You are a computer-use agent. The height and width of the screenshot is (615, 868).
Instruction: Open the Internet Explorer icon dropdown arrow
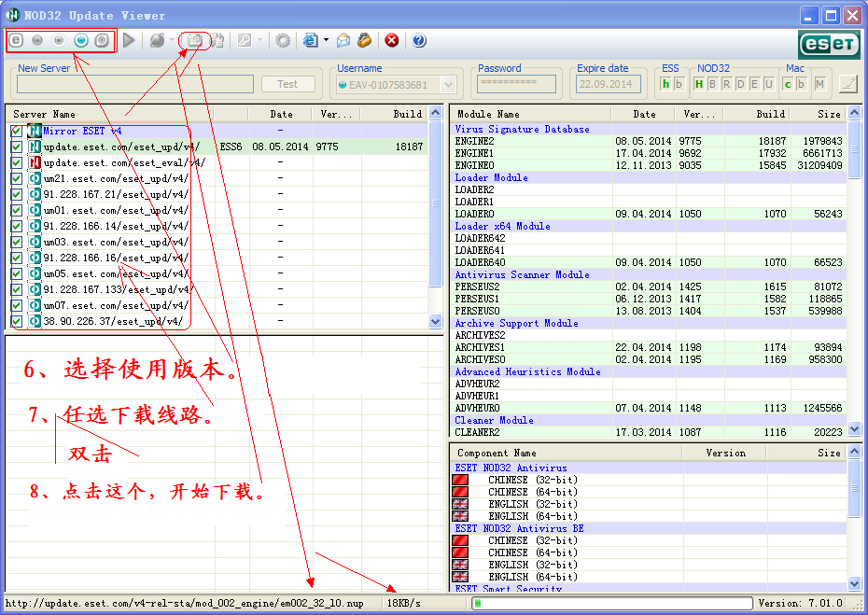(326, 40)
